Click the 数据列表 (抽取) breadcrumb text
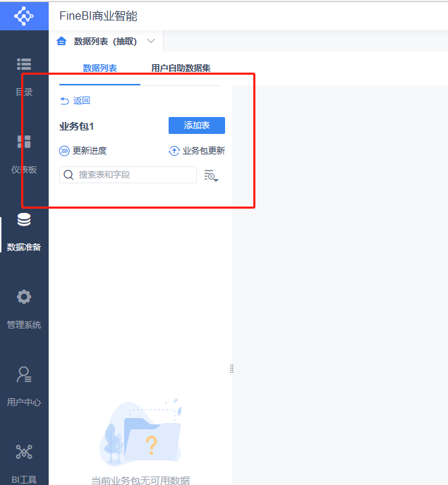The image size is (448, 485). pos(105,41)
